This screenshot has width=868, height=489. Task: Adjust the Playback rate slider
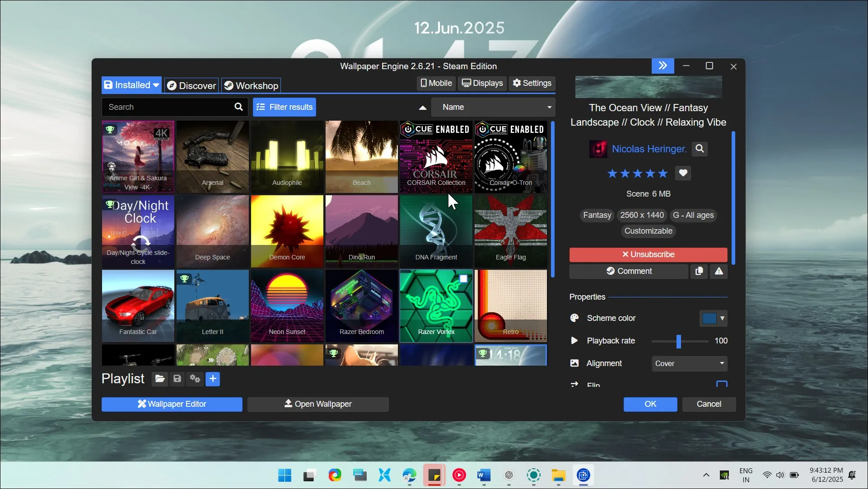click(678, 341)
